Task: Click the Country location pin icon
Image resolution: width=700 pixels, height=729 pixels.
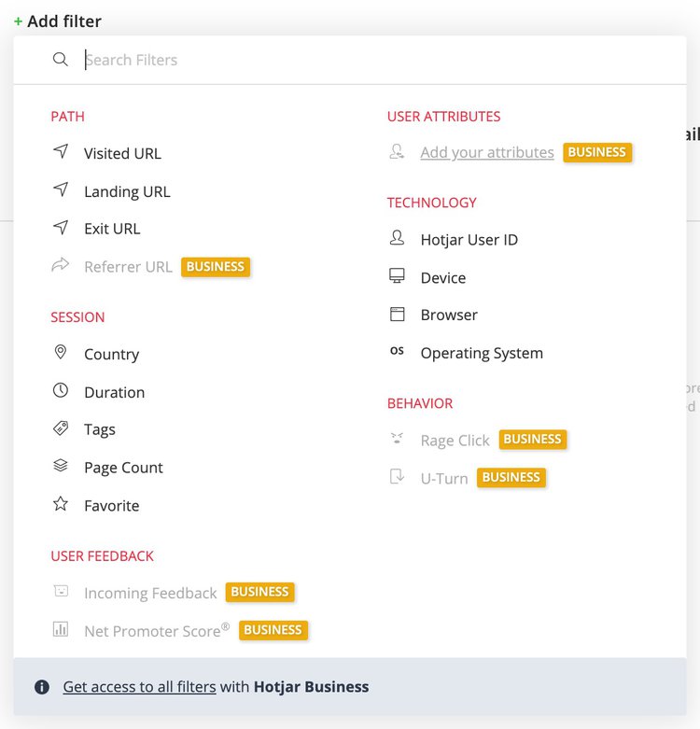Action: (x=61, y=352)
